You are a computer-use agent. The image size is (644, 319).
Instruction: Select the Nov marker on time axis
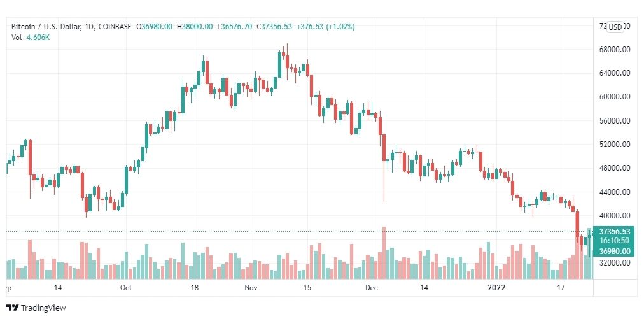(x=251, y=288)
